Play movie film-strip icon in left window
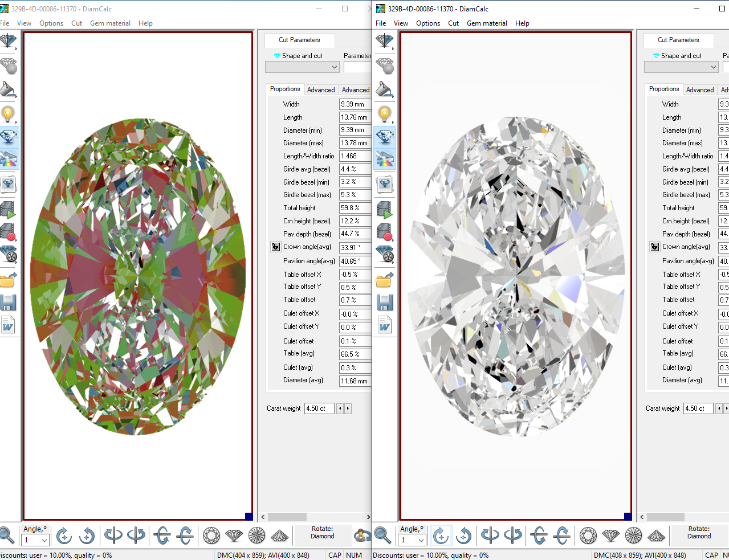This screenshot has width=729, height=560. coord(8,210)
